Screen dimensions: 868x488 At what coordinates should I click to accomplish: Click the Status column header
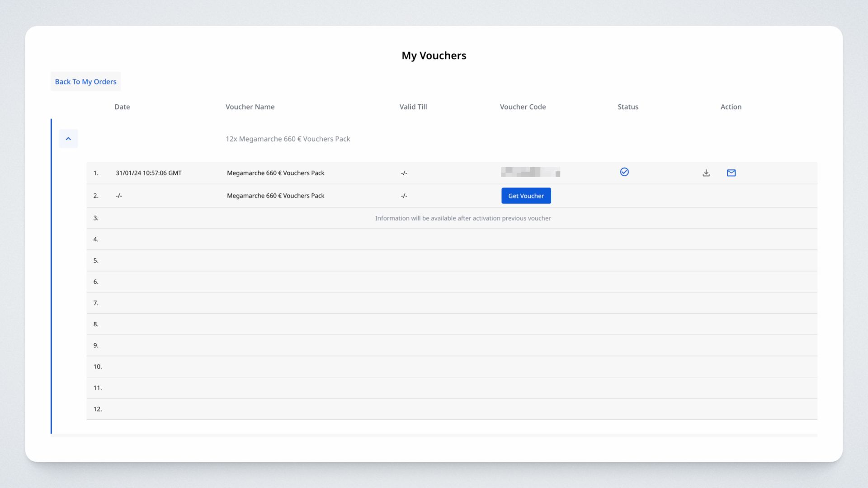pos(628,107)
